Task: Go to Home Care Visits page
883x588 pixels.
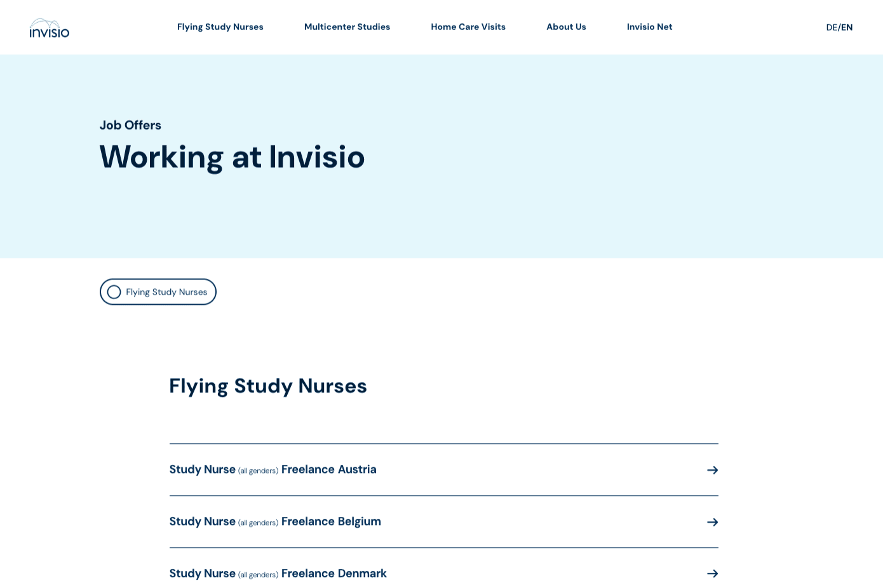Action: (468, 27)
